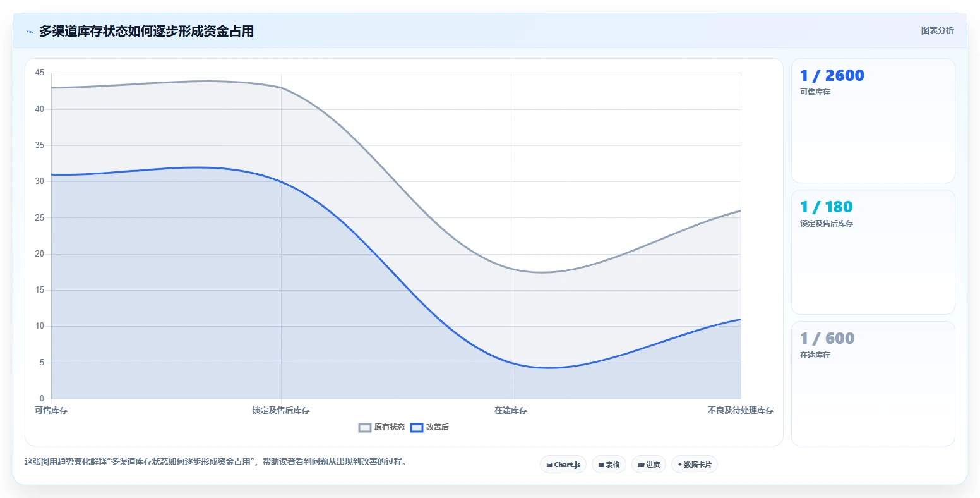Click the 1 / 180 value text
This screenshot has width=980, height=498.
click(826, 207)
